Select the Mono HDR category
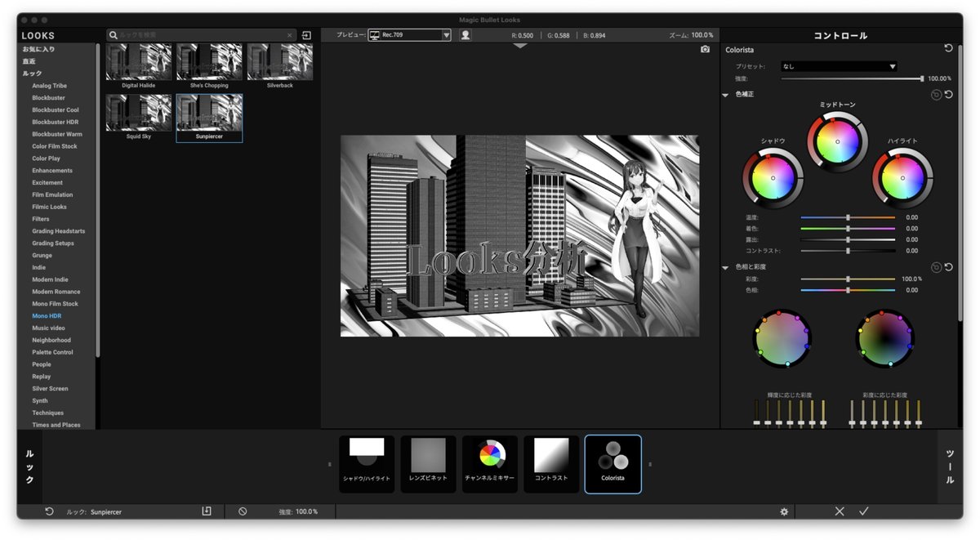The image size is (980, 540). 47,315
